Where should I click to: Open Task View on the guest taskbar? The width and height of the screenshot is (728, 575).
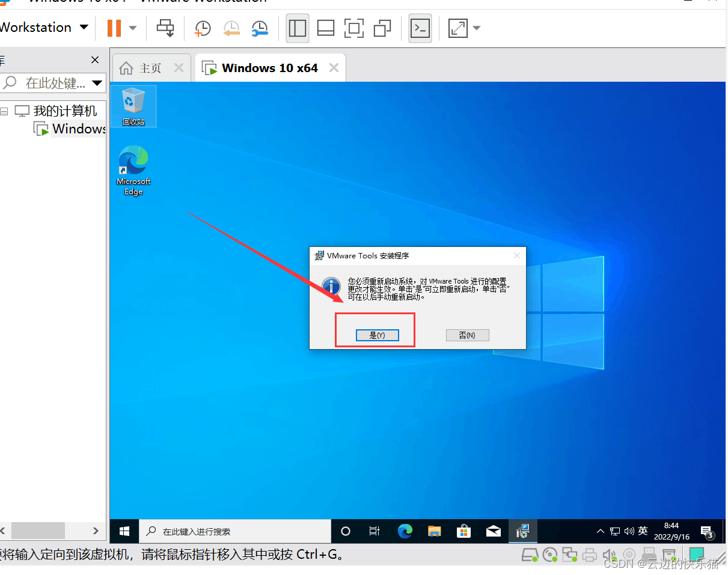(374, 531)
